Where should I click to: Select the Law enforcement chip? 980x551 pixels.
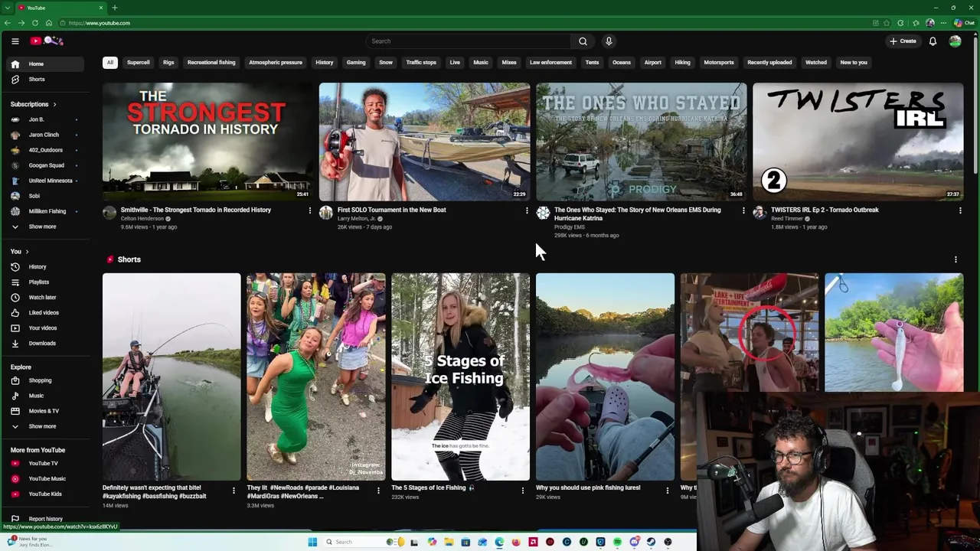click(550, 63)
